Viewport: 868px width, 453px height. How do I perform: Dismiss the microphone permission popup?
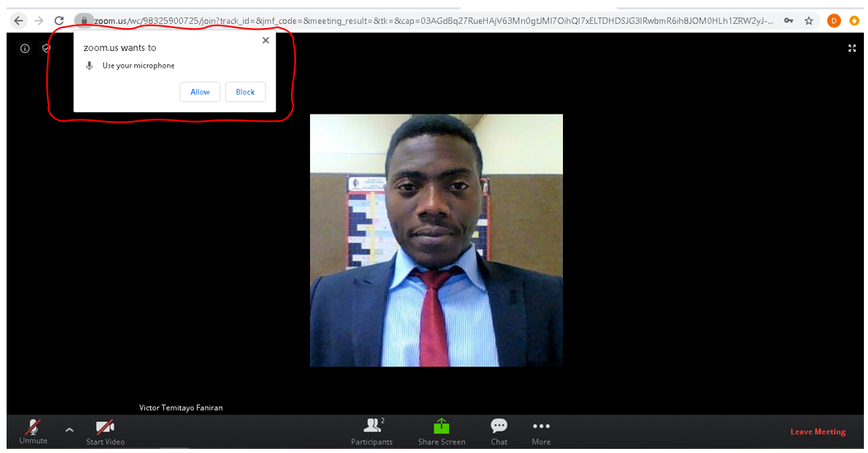(x=265, y=40)
